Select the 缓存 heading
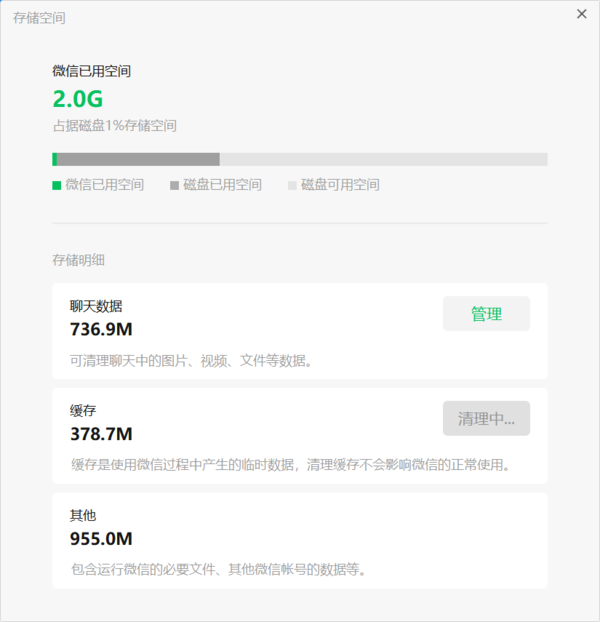Screen dimensions: 600x622 tap(83, 411)
